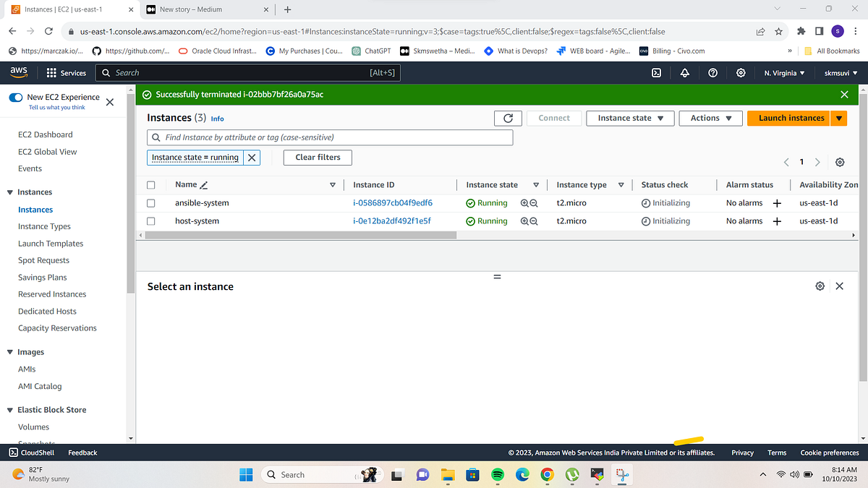Select all instances header checkbox
Viewport: 868px width, 488px height.
coord(151,185)
